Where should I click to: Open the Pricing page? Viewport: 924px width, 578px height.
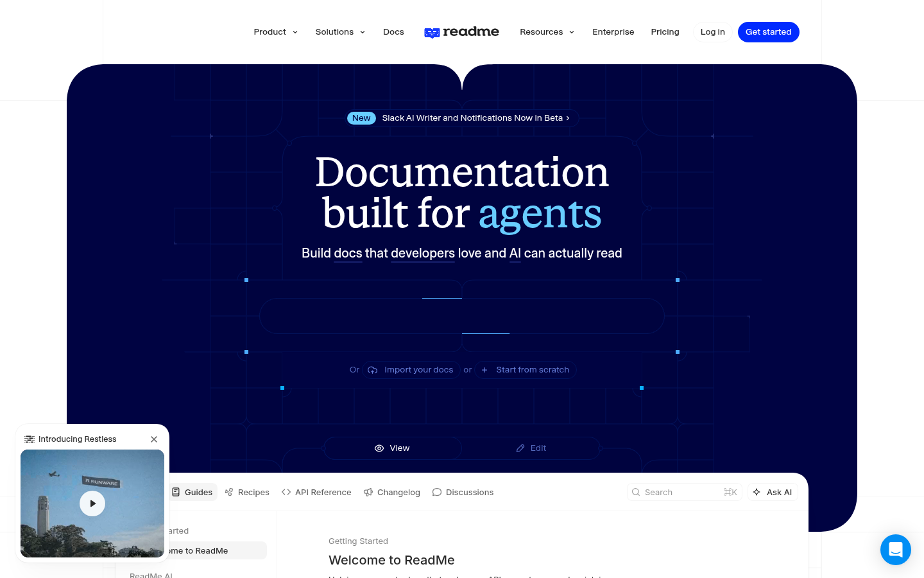[x=665, y=32]
